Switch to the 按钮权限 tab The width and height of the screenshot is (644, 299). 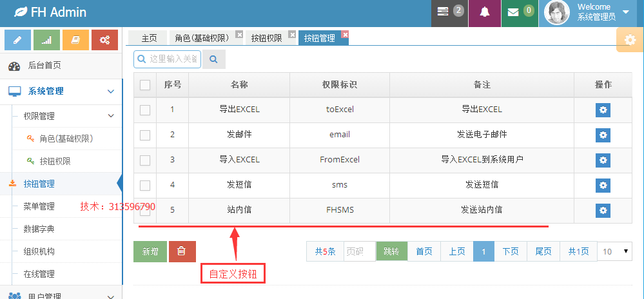(x=266, y=38)
